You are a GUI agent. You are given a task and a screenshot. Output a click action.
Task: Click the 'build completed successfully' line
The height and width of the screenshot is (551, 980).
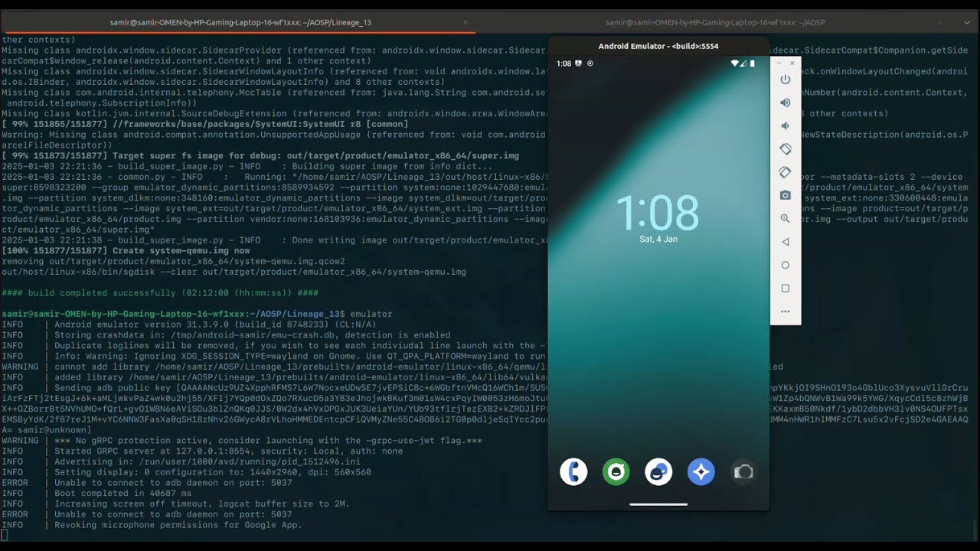(160, 293)
